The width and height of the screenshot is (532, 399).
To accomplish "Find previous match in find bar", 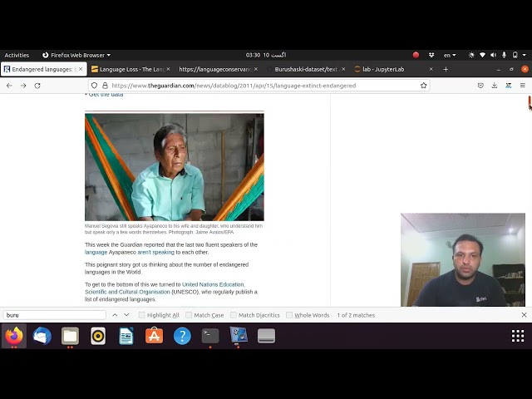I will 115,315.
